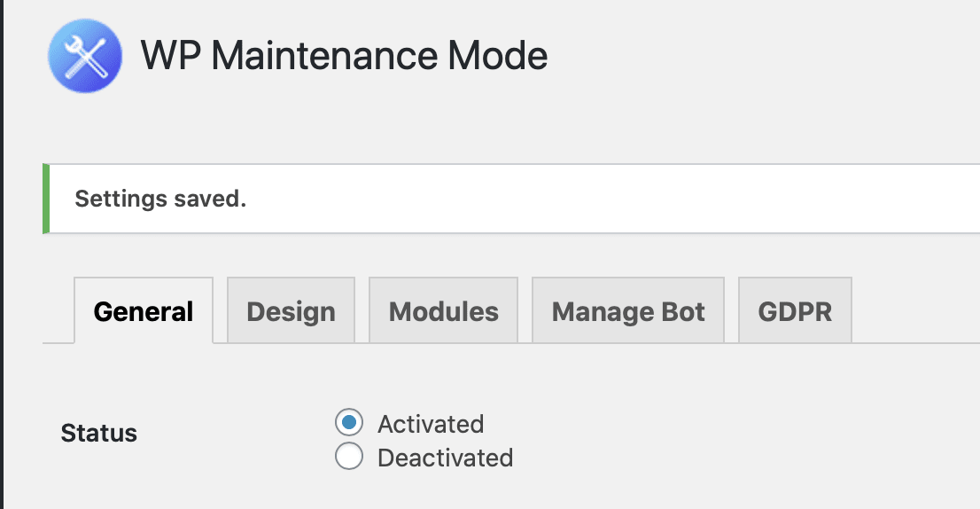Switch to the GDPR tab
Screen dimensions: 980x509
(x=795, y=310)
